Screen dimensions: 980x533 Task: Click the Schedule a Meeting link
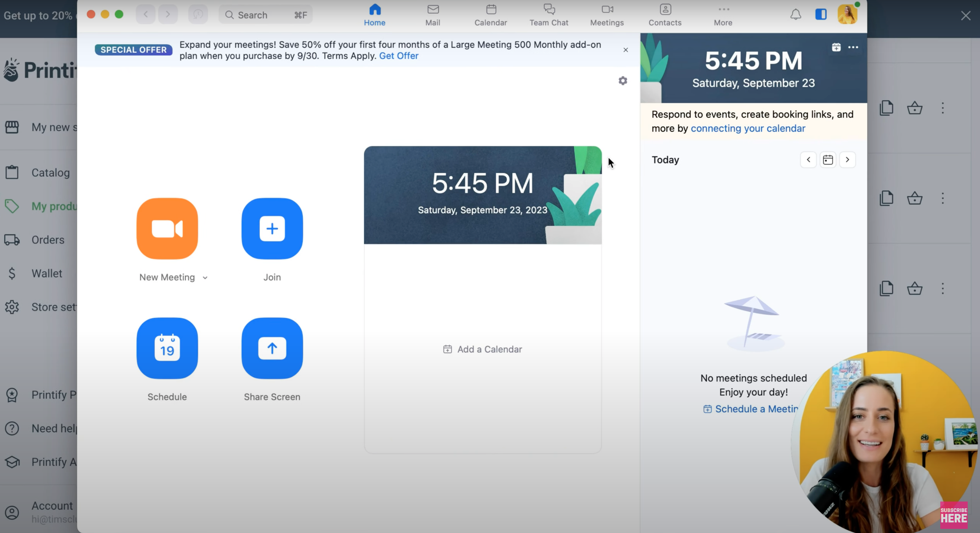click(751, 409)
